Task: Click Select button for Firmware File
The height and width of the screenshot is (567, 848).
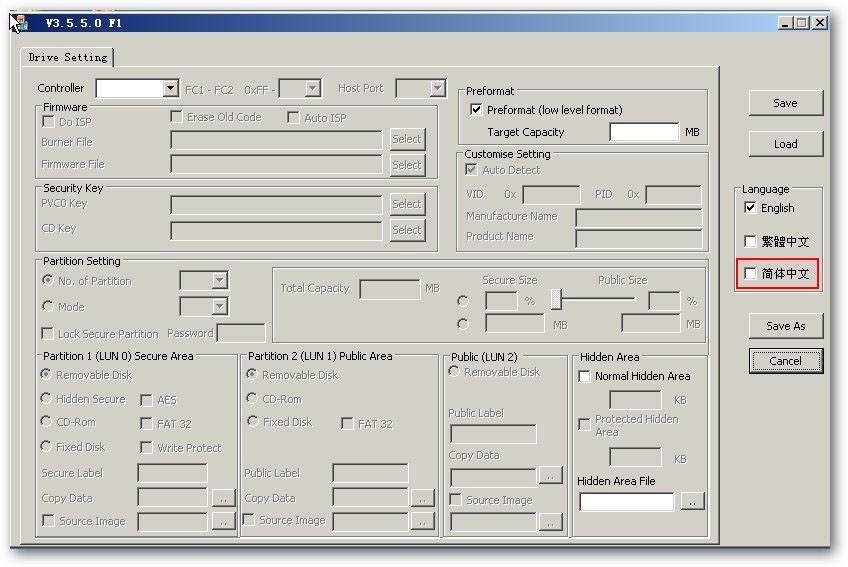Action: pos(407,165)
